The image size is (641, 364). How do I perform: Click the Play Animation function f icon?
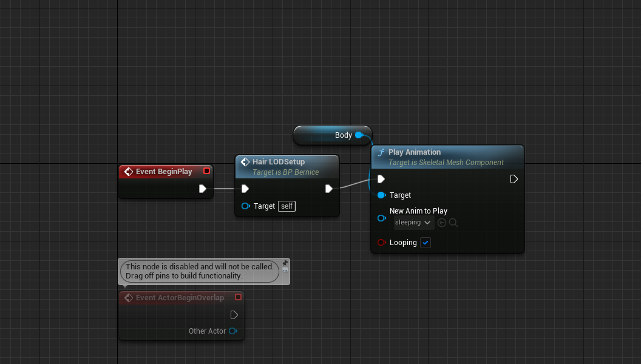381,152
